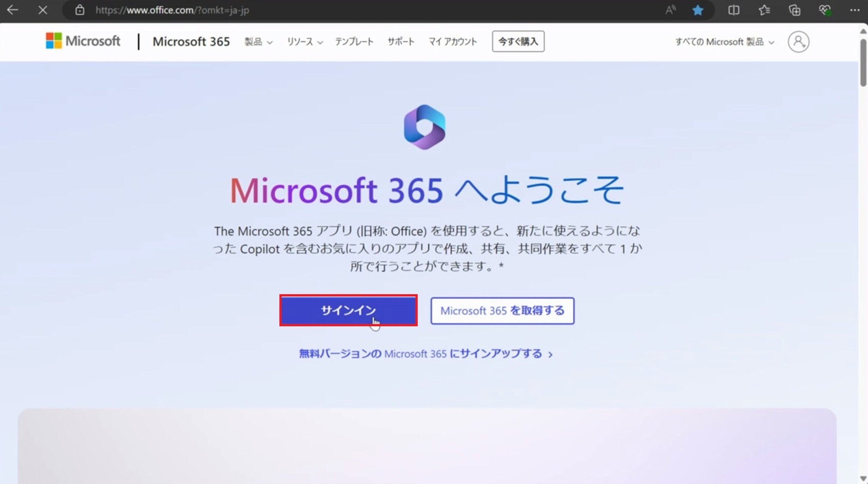This screenshot has height=484, width=868.
Task: Click the Microsoft 365 を取得する button
Action: coord(502,311)
